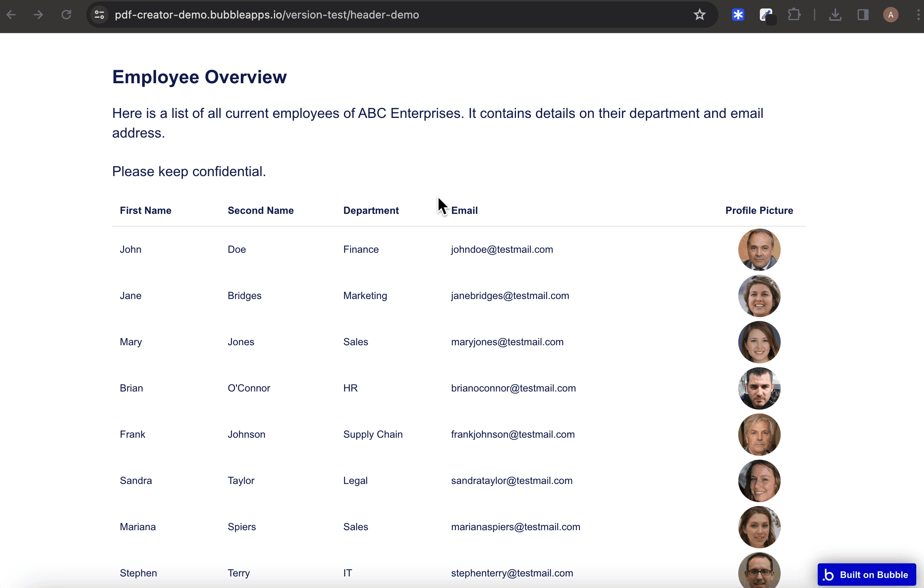Click Mary Jones' profile picture

(759, 342)
